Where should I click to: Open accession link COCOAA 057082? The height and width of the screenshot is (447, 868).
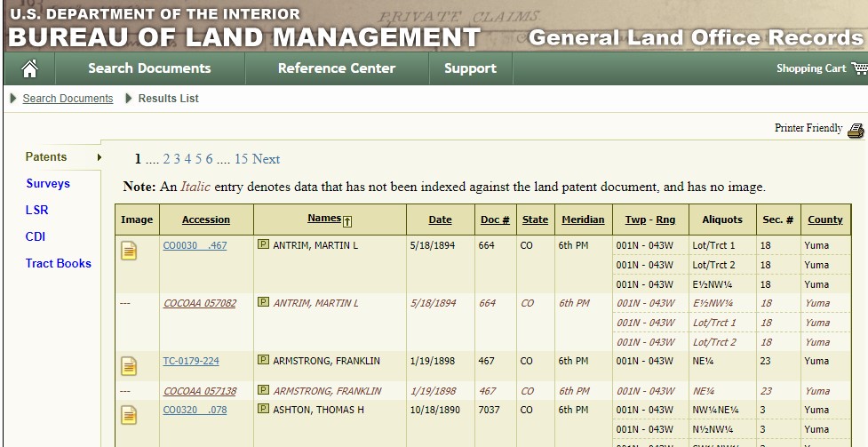[200, 303]
